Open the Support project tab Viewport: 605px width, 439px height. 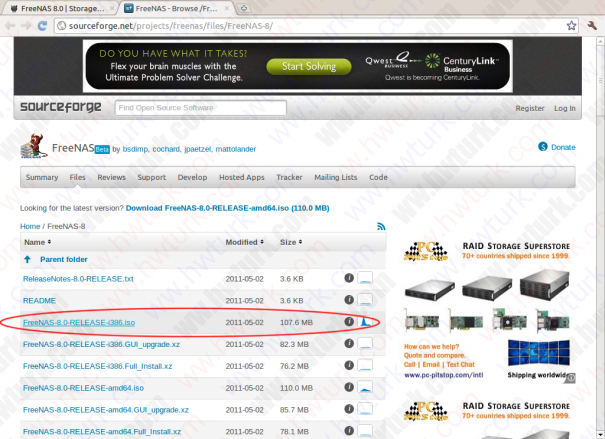point(152,177)
